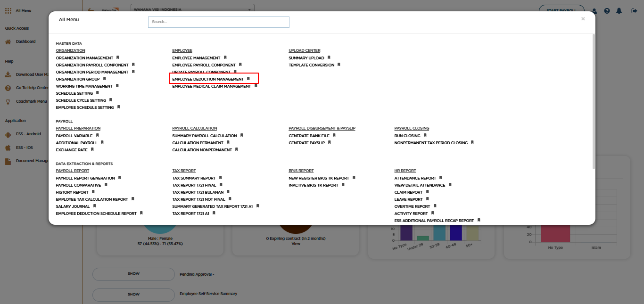Open the Wahana Visi Indonesia company dropdown
The image size is (644, 304).
[x=192, y=9]
